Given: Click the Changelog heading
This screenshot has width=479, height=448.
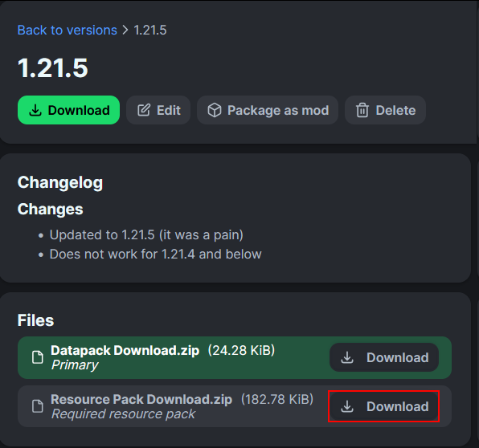Looking at the screenshot, I should 60,183.
